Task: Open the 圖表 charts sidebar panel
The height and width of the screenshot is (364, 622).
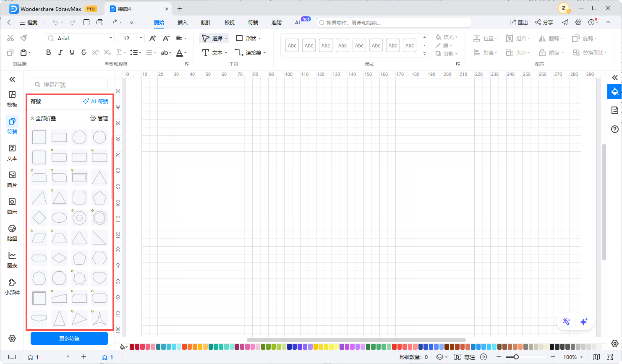Action: pyautogui.click(x=12, y=260)
